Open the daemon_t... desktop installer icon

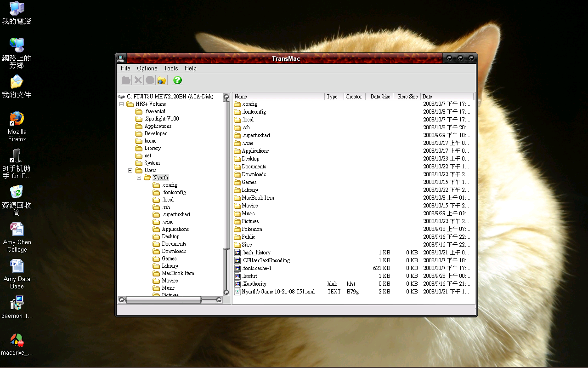click(17, 303)
